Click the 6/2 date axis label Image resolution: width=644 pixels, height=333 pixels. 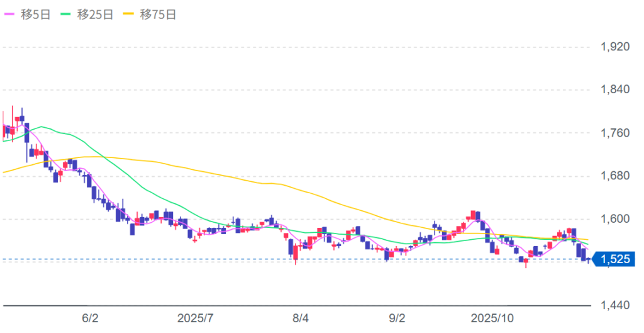(91, 318)
